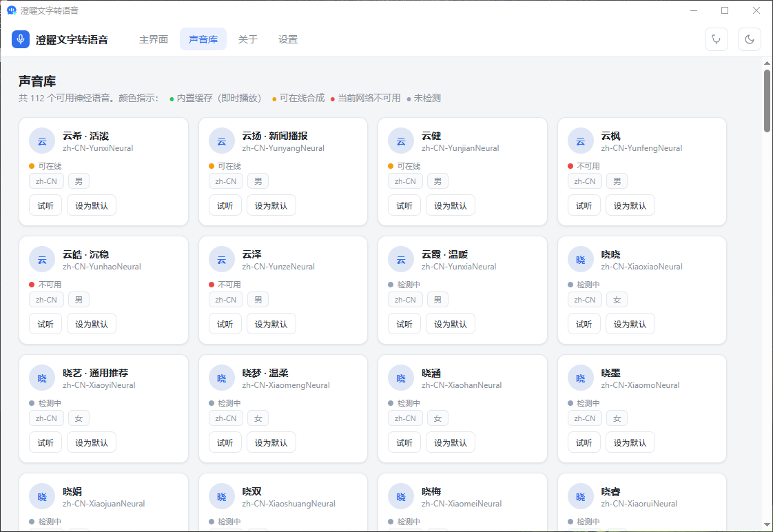This screenshot has height=532, width=773.
Task: Open the 主界面 tab
Action: [x=154, y=39]
